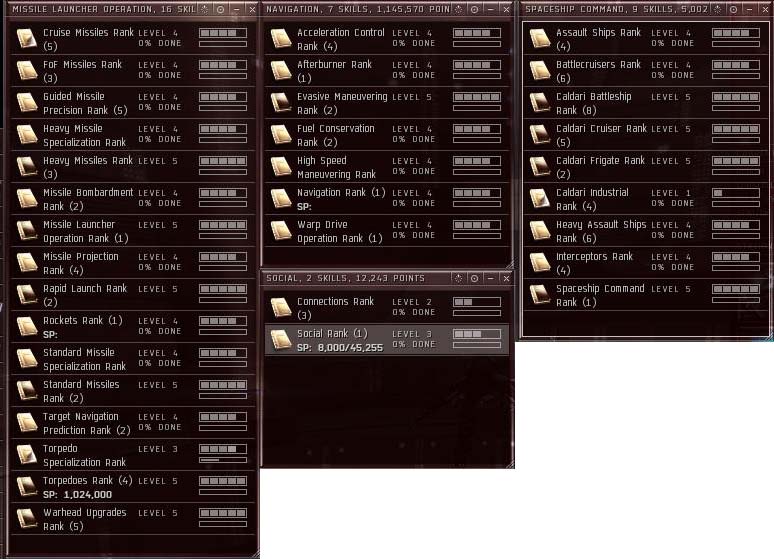774x559 pixels.
Task: Click the Fuel Conservation skill book icon
Action: (x=281, y=134)
